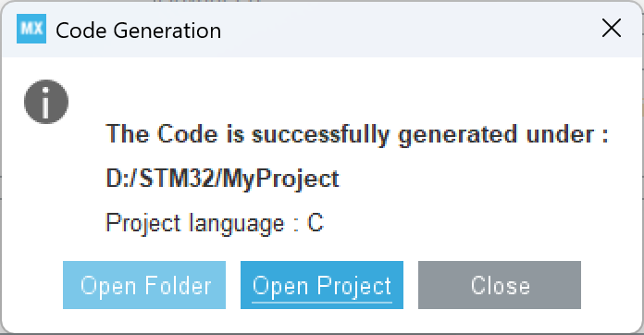
Task: Select the D:/STM32/MyProject path text
Action: [x=223, y=179]
